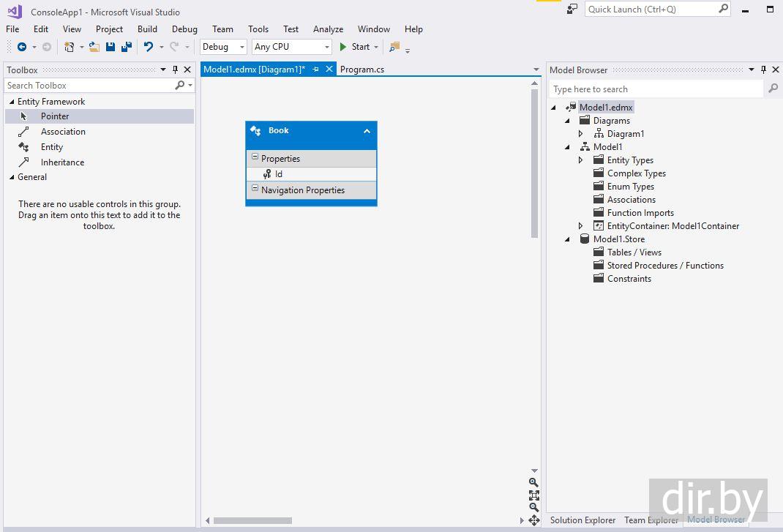
Task: Click the zoom out magnifier icon
Action: pos(533,507)
